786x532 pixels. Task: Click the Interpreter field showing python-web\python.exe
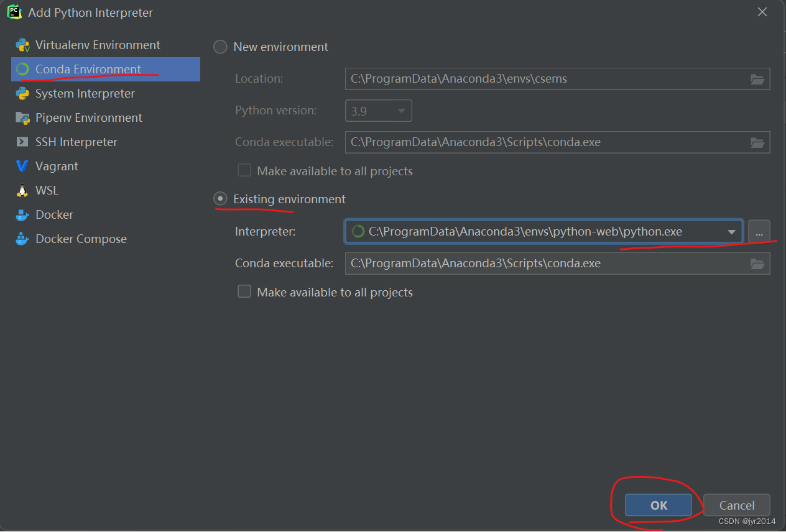(x=543, y=232)
